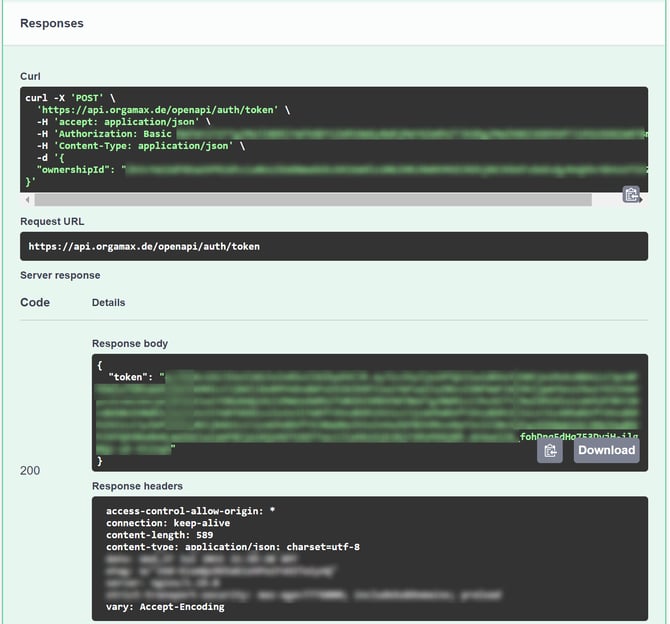Click the curl block's left scroll arrow

click(x=27, y=200)
